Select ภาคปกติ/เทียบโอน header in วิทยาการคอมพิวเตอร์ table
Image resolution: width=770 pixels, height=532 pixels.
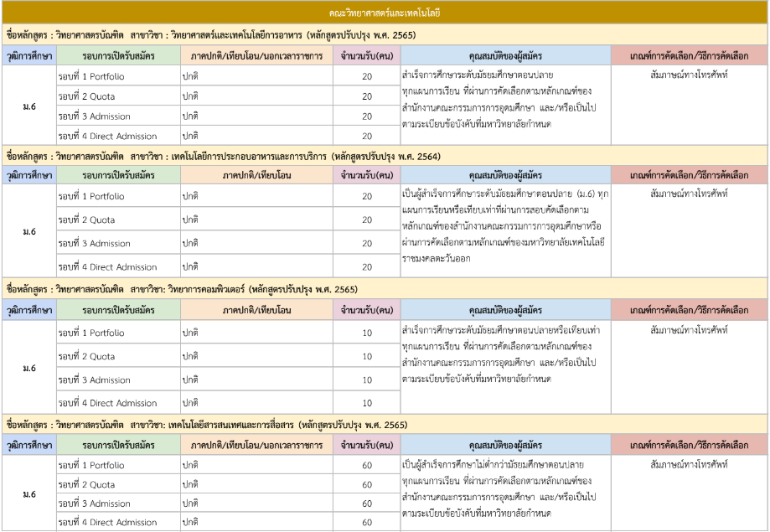point(256,310)
